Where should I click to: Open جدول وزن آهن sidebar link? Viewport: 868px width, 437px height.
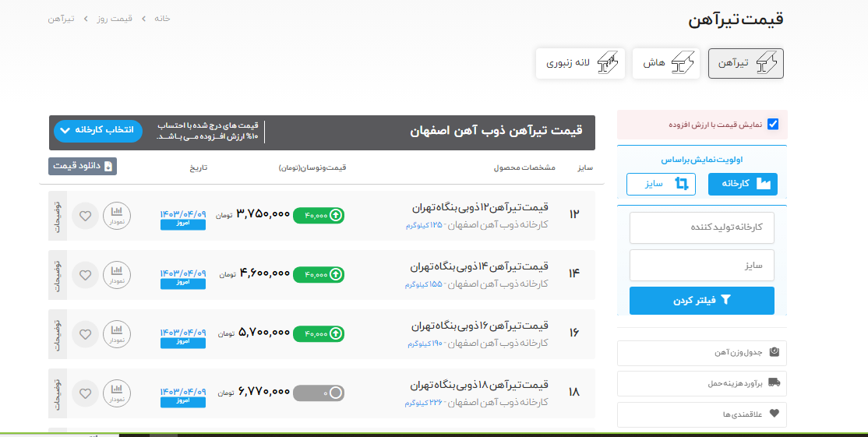pyautogui.click(x=701, y=353)
